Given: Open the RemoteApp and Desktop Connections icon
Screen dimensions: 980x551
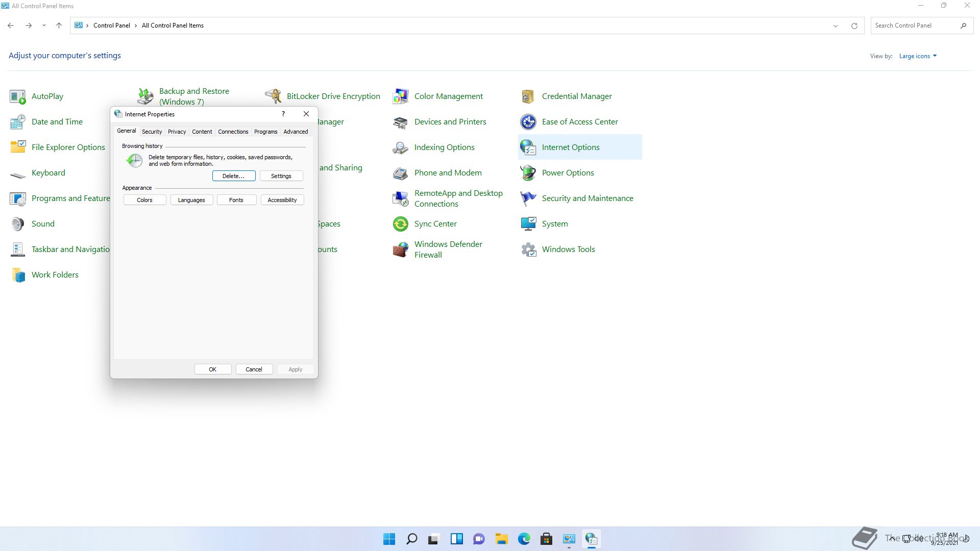Looking at the screenshot, I should click(x=401, y=198).
